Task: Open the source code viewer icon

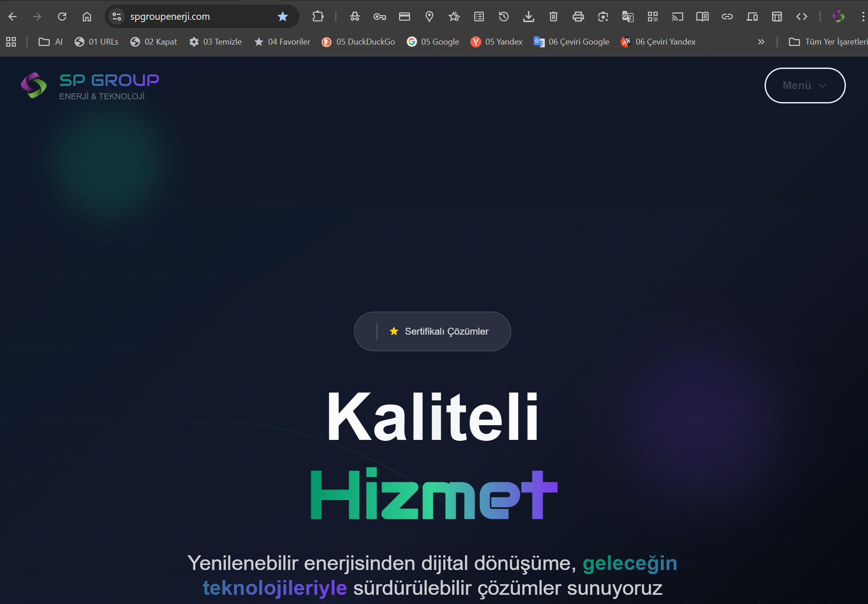Action: coord(801,16)
